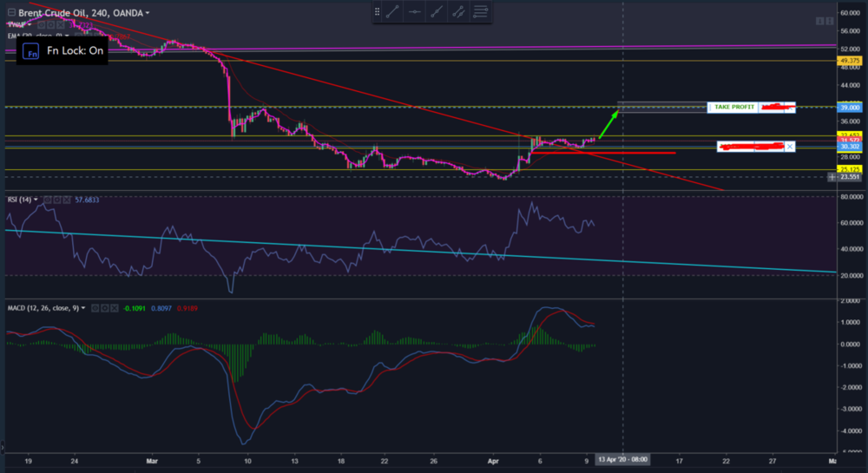This screenshot has height=473, width=868.
Task: Click the TAKE PROFIT order label
Action: (x=734, y=107)
